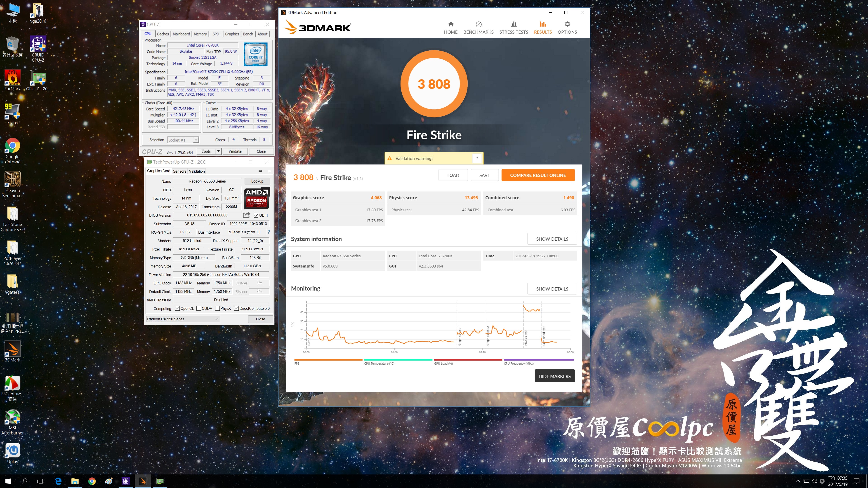Select the FSCapture shortcut icon
Viewport: 868px width, 488px height.
(x=12, y=388)
